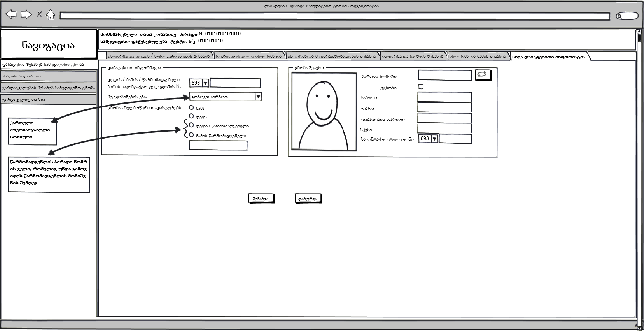This screenshot has height=331, width=644.
Task: Click the დახურვა (close) button
Action: coord(308,199)
